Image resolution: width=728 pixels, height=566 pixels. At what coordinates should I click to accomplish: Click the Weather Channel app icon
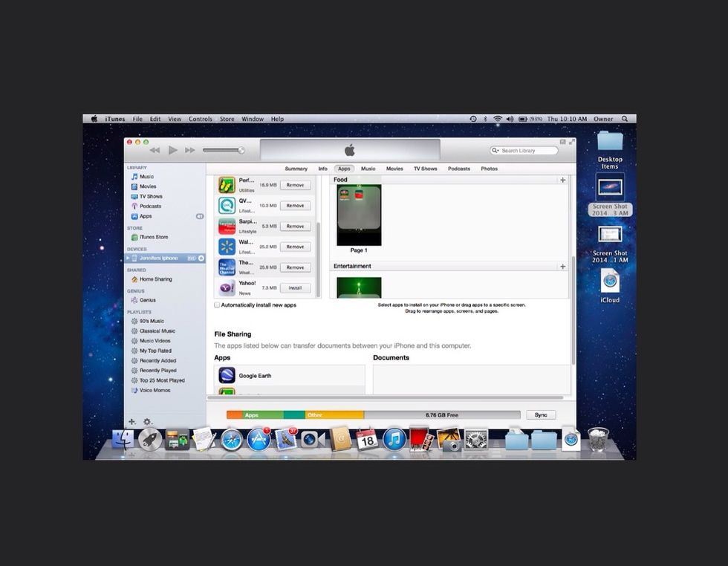click(x=227, y=267)
